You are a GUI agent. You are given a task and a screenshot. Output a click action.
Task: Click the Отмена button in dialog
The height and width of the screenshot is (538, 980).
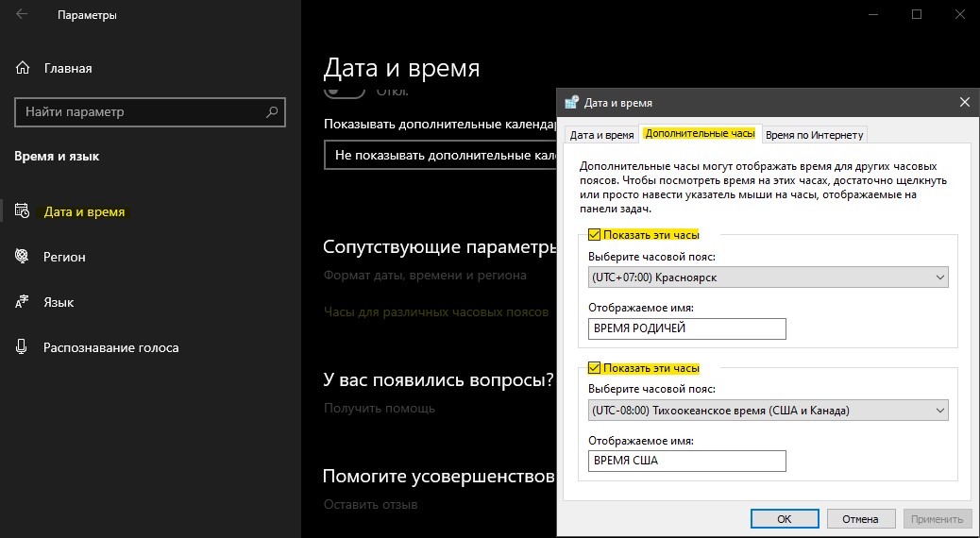click(x=860, y=518)
